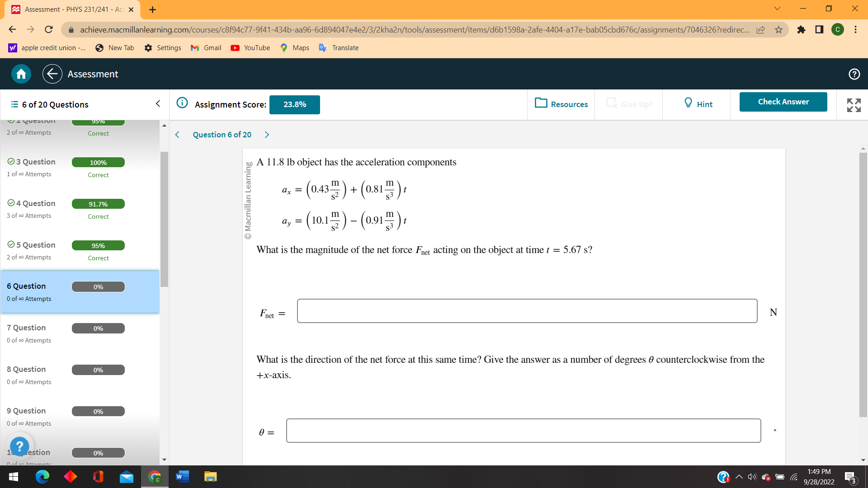Open YouTube bookmark
The image size is (868, 488).
(x=250, y=48)
